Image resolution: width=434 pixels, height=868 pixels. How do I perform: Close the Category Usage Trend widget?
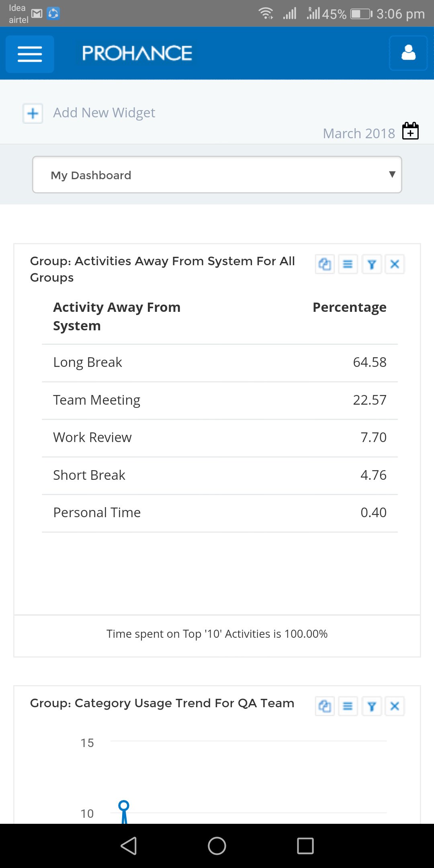[x=395, y=706]
